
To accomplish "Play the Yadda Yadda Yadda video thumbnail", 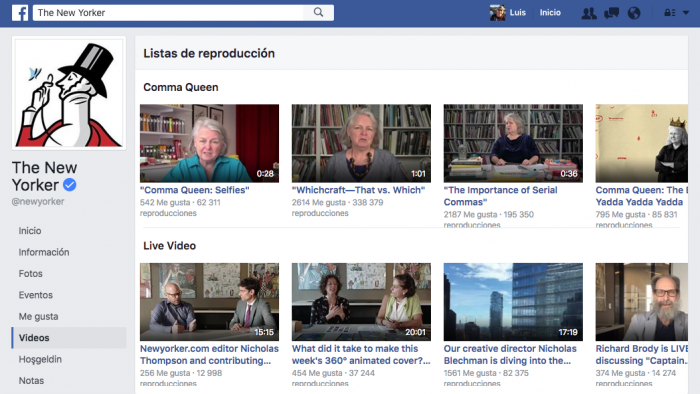I will (x=642, y=143).
